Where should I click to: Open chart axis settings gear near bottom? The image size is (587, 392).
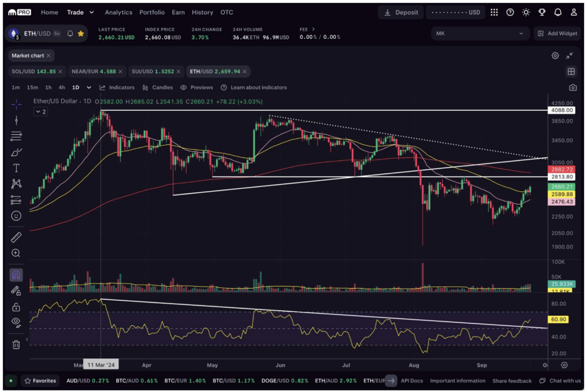click(564, 365)
